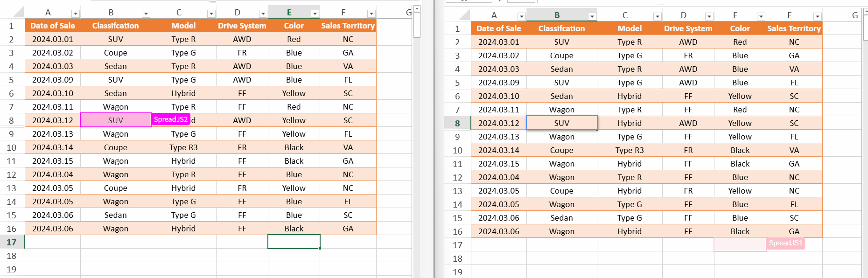Image resolution: width=868 pixels, height=278 pixels.
Task: Click the faded SpreadJS1 user tag
Action: click(785, 243)
